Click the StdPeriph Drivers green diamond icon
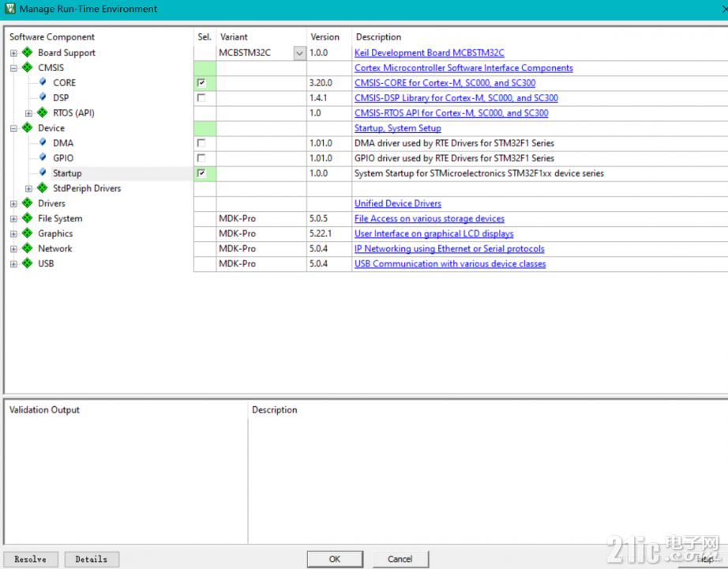The image size is (728, 569). [x=43, y=187]
